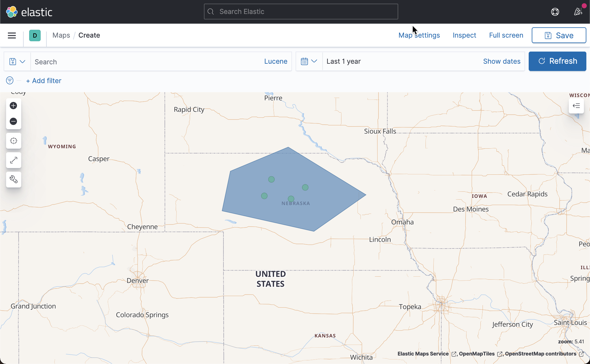Open the hamburger navigation menu
Screen dimensions: 590x364
(x=12, y=35)
